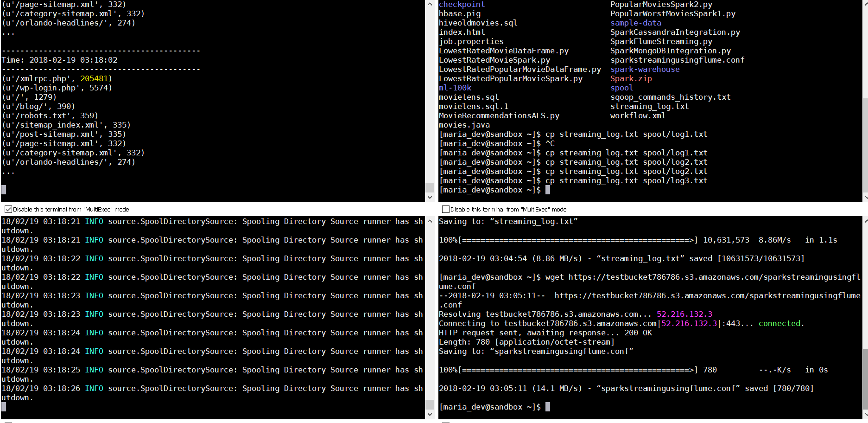Click 'MovieRecommendationsALS.py' in the listing
This screenshot has height=423, width=868.
[x=499, y=115]
